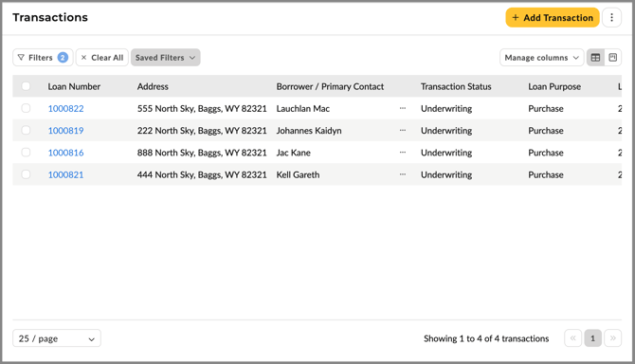Screen dimensions: 635x364
Task: Go to previous page arrow
Action: [x=573, y=338]
